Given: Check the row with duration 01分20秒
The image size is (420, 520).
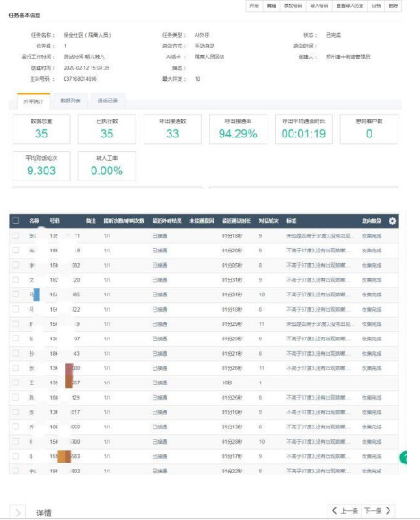Looking at the screenshot, I should click(15, 250).
